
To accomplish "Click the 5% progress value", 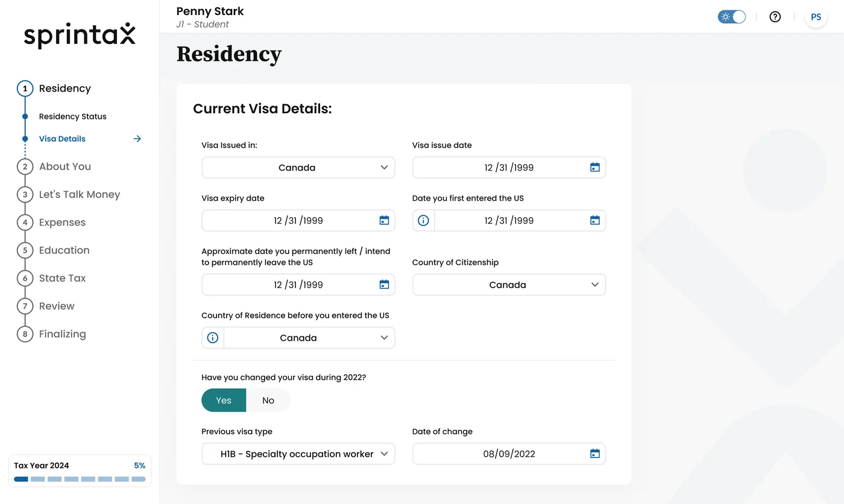I will click(139, 465).
